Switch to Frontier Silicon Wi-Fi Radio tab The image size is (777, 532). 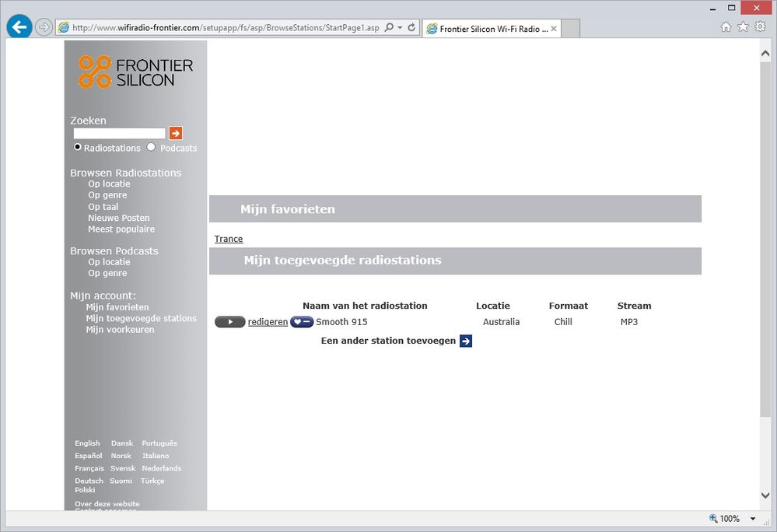pyautogui.click(x=488, y=29)
